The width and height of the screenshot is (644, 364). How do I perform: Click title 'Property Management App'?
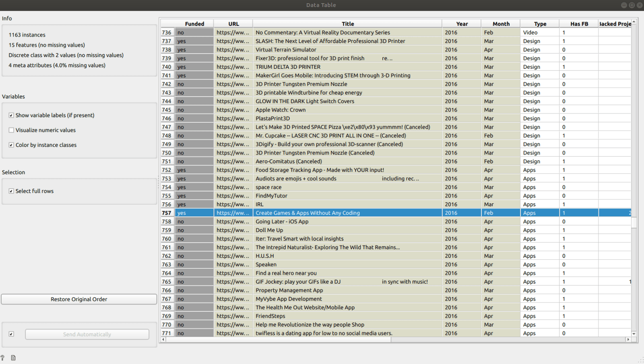(289, 290)
